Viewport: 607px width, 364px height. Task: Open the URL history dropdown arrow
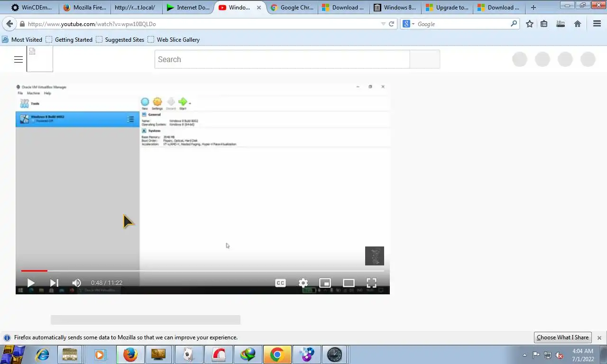(x=383, y=24)
